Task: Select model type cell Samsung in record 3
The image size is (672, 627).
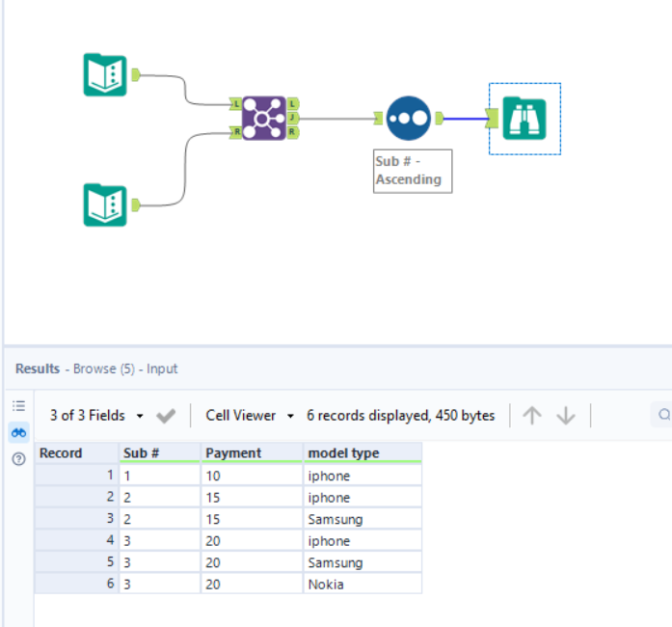Action: click(363, 519)
